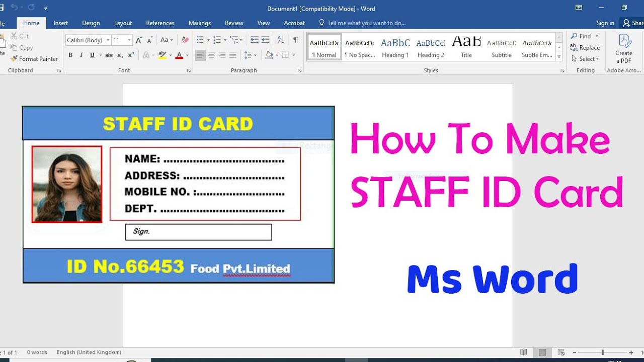644x362 pixels.
Task: Click text highlight color icon
Action: coord(162,55)
